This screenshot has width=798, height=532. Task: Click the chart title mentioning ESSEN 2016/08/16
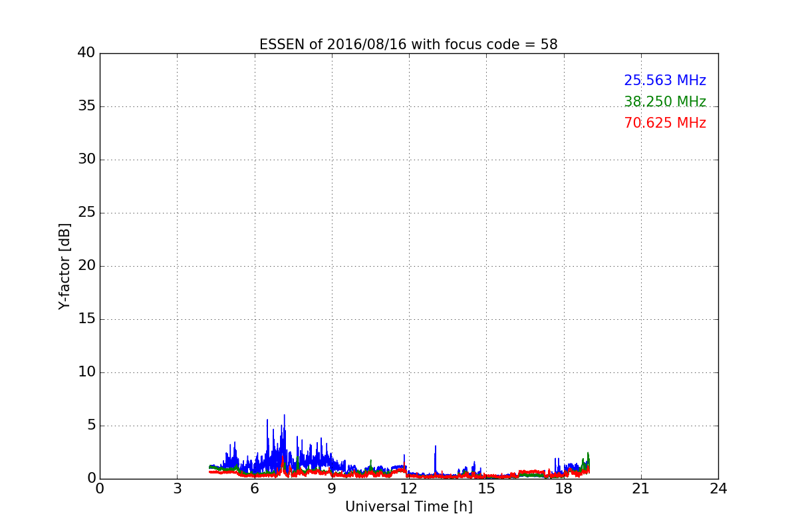click(x=408, y=45)
